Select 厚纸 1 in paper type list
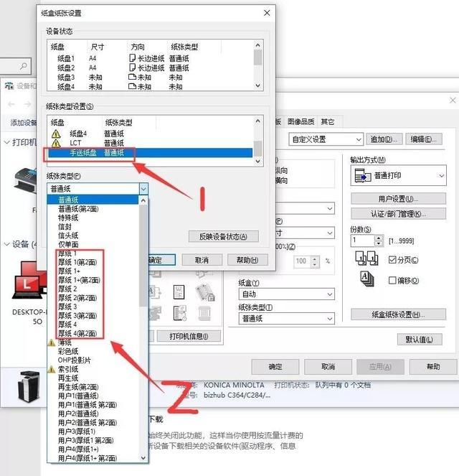The height and width of the screenshot is (476, 459). click(67, 253)
